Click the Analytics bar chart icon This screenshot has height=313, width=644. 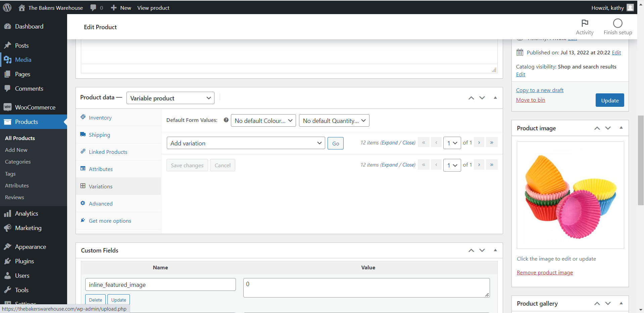click(7, 214)
